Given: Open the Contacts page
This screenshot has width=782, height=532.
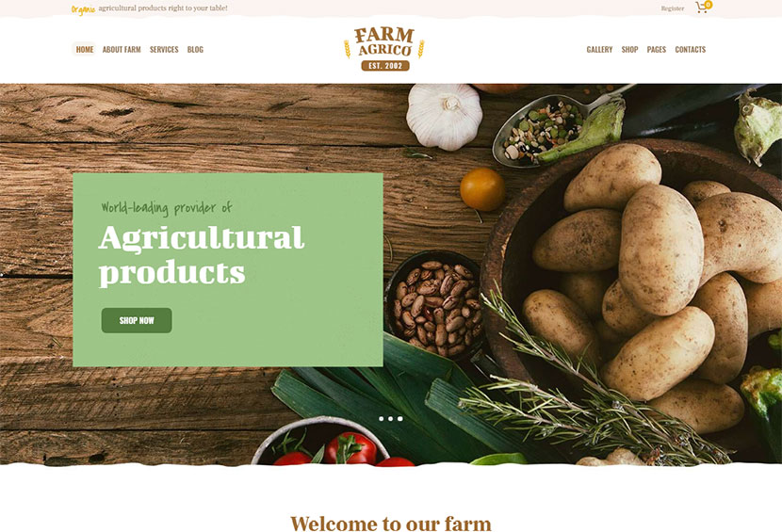Looking at the screenshot, I should pos(691,49).
